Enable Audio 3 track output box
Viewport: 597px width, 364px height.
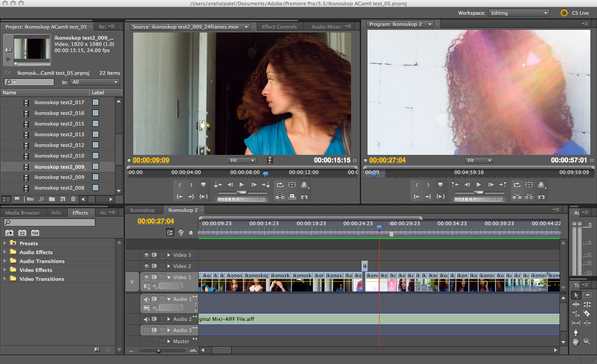click(x=146, y=330)
